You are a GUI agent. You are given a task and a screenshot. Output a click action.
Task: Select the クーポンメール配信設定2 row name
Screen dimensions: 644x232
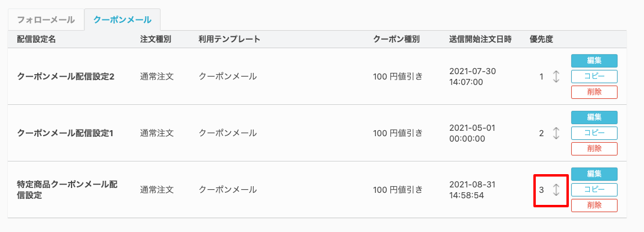[x=66, y=77]
